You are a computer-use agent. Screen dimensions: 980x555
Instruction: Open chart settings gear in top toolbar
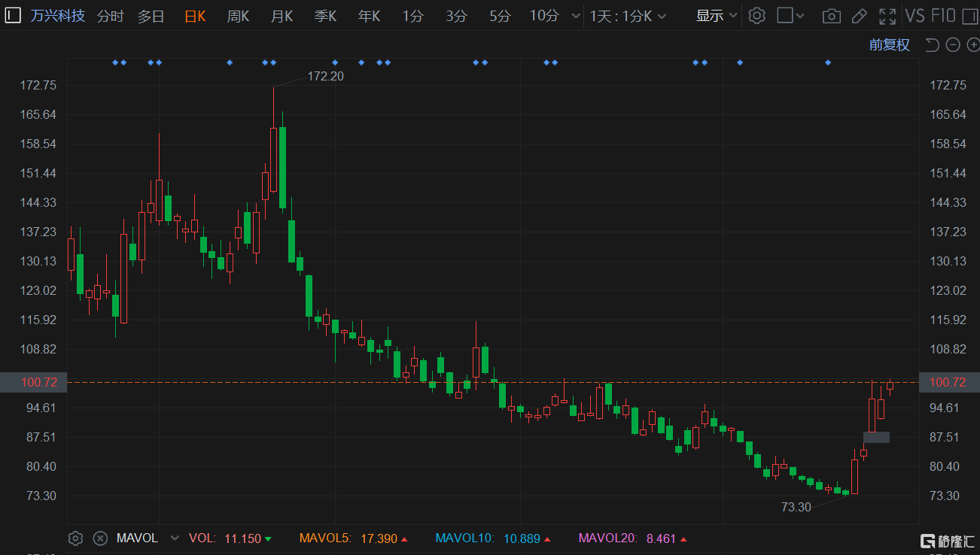pyautogui.click(x=757, y=16)
